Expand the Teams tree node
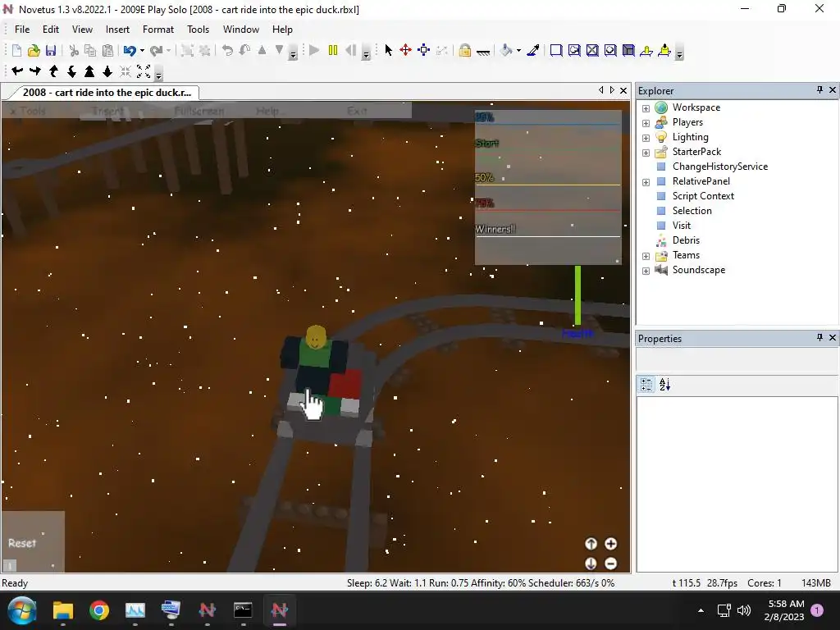Viewport: 840px width, 630px height. [x=646, y=256]
